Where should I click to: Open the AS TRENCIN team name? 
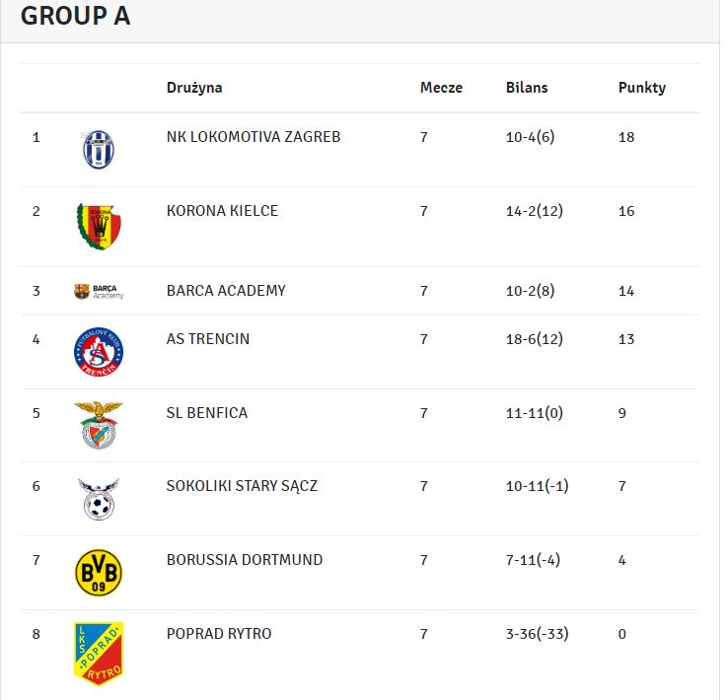[x=208, y=338]
